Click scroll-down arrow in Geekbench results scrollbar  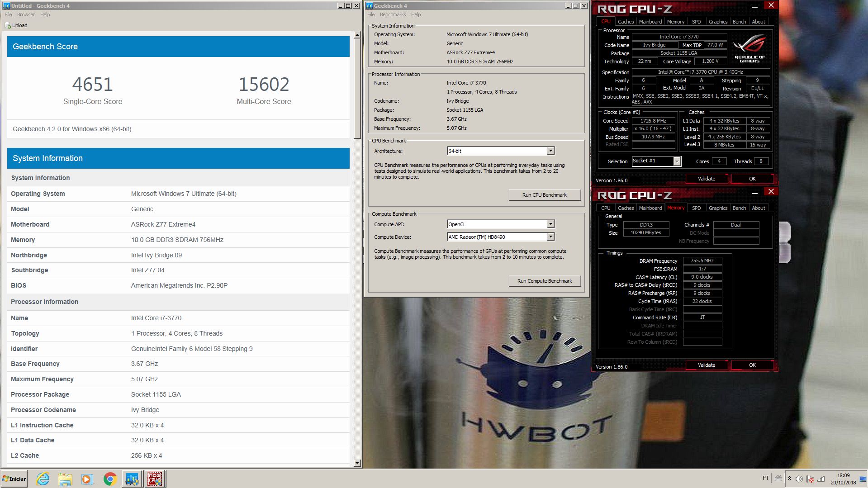pyautogui.click(x=357, y=463)
